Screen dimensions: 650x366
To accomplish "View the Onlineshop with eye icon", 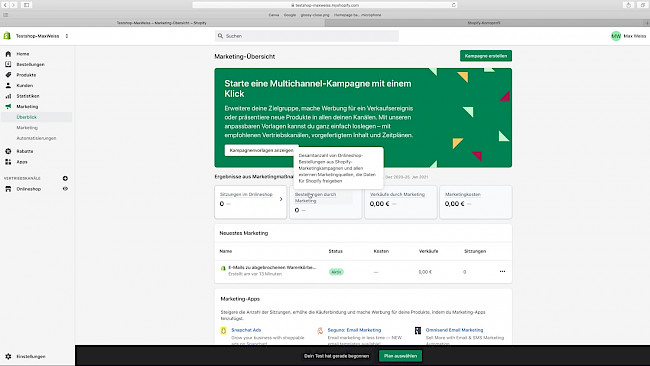I will (x=65, y=189).
